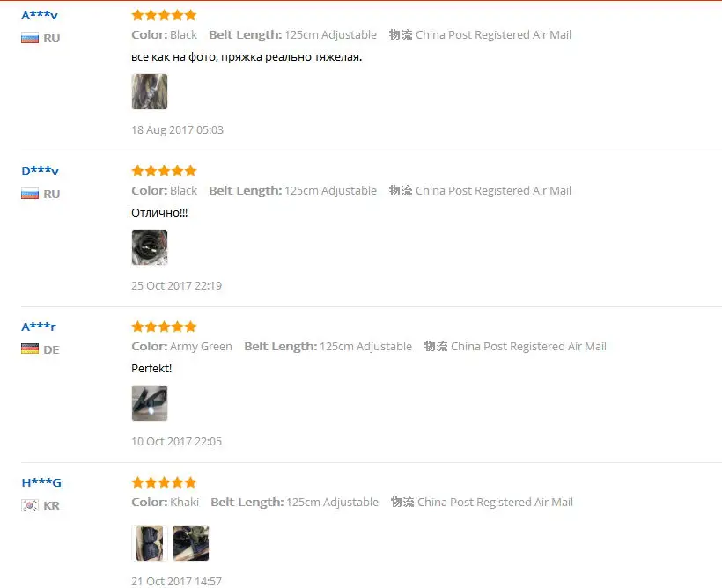Click the logistics 物流 icon in first review
This screenshot has width=722, height=588.
pyautogui.click(x=401, y=34)
